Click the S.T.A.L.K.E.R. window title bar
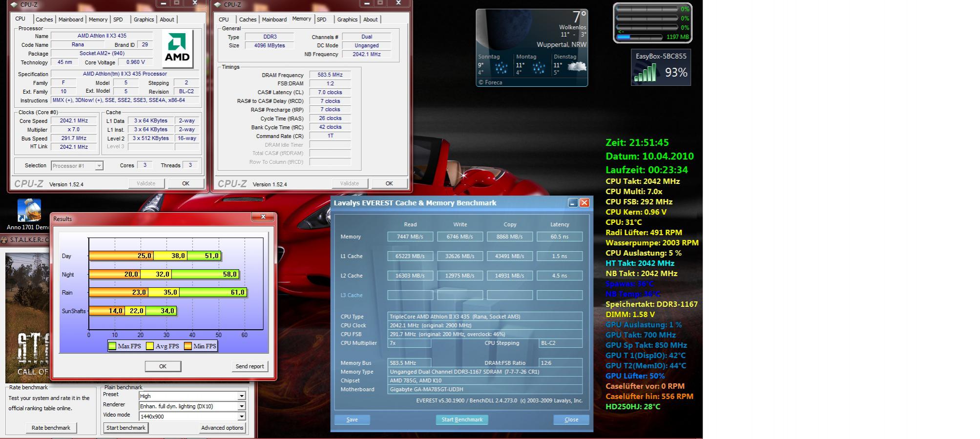This screenshot has height=439, width=980. [25, 240]
